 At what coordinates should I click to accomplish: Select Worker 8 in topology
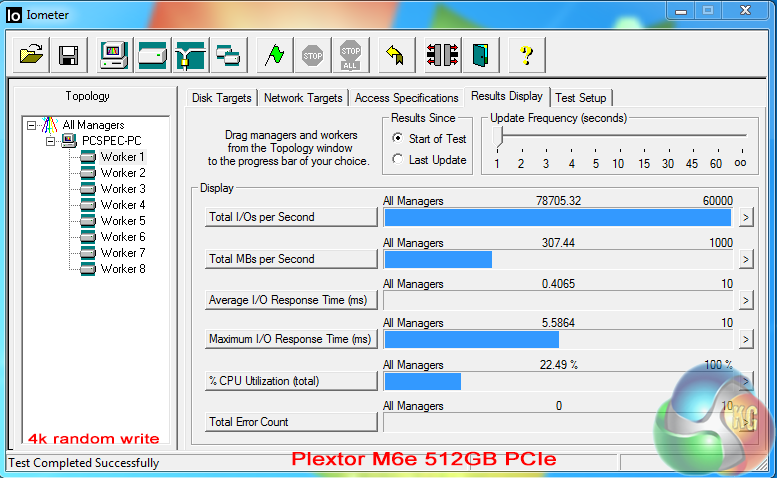(123, 269)
